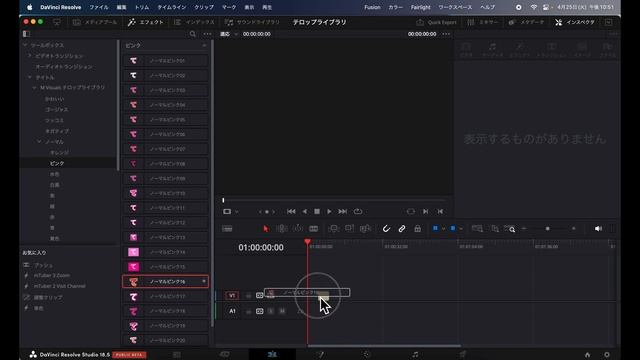Toggle the インスペクタ panel
Viewport: 640px width, 360px height.
point(575,22)
